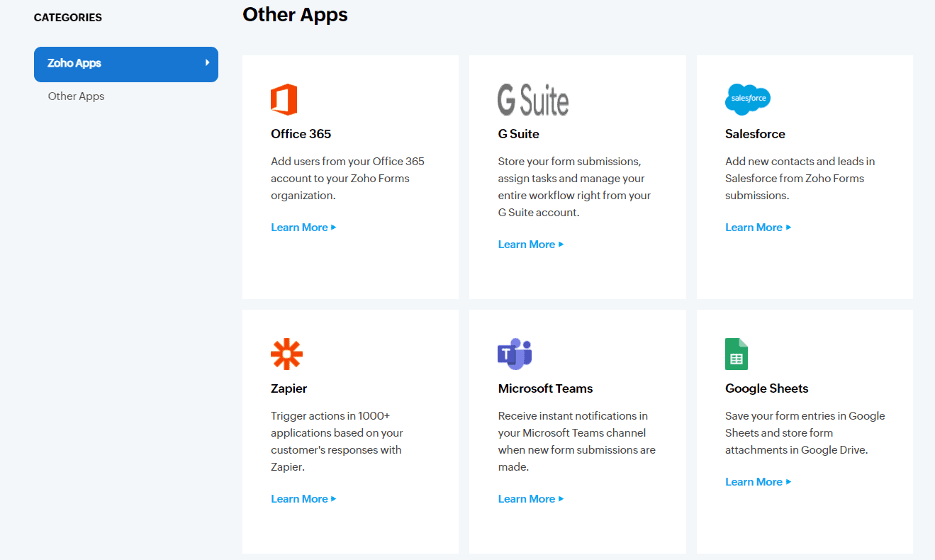Click the Office 365 card title
The height and width of the screenshot is (560, 935).
point(301,134)
